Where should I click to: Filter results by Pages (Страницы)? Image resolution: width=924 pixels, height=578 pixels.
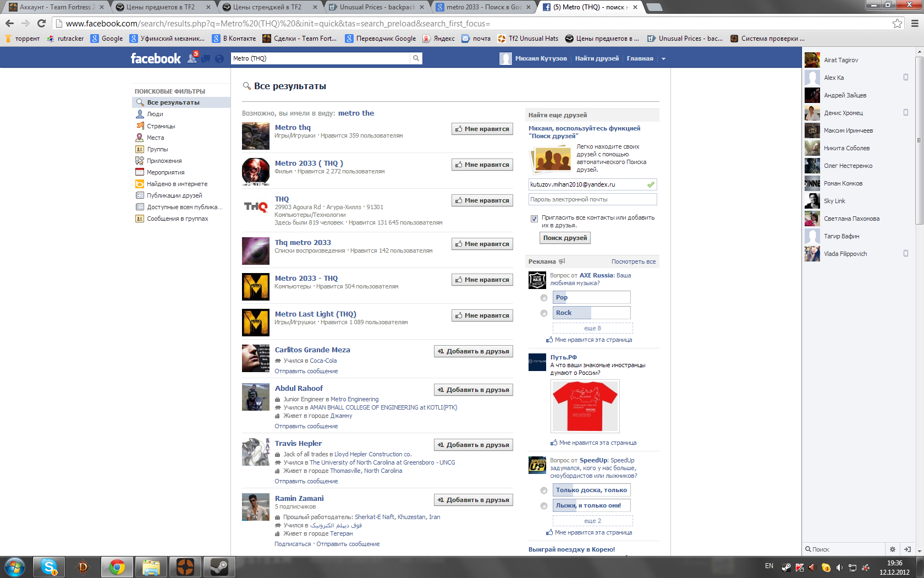pyautogui.click(x=161, y=126)
